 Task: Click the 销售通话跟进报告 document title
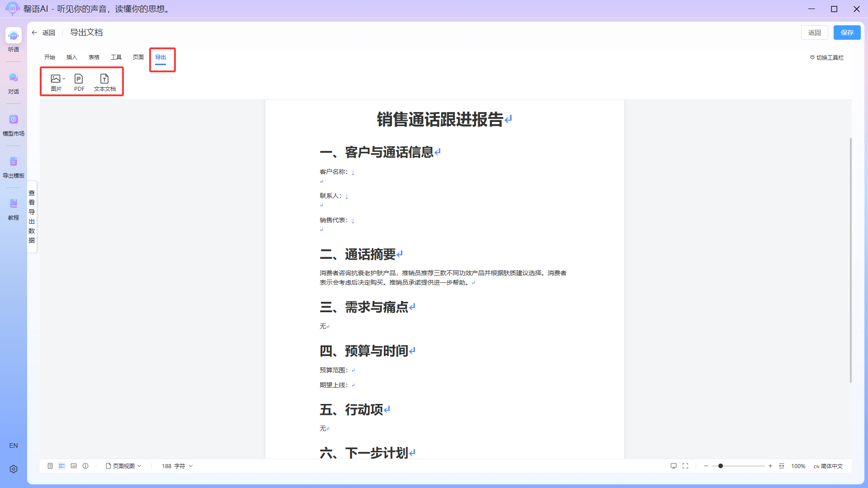440,120
